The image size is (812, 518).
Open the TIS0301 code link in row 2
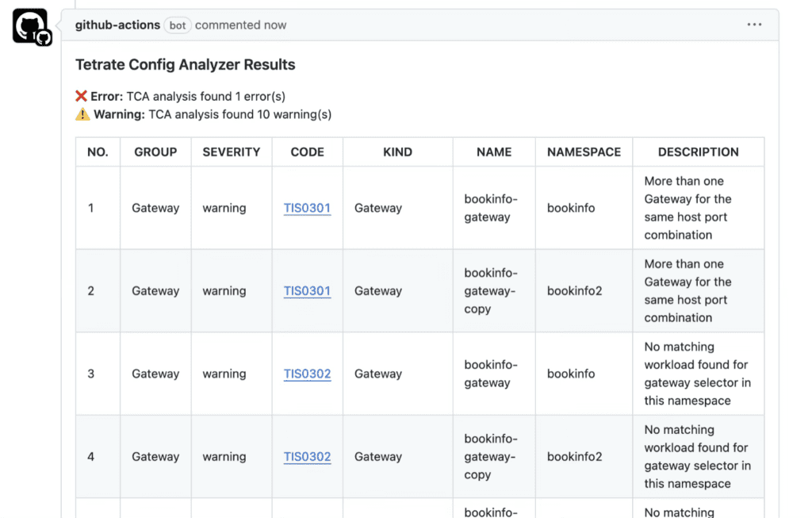(307, 291)
